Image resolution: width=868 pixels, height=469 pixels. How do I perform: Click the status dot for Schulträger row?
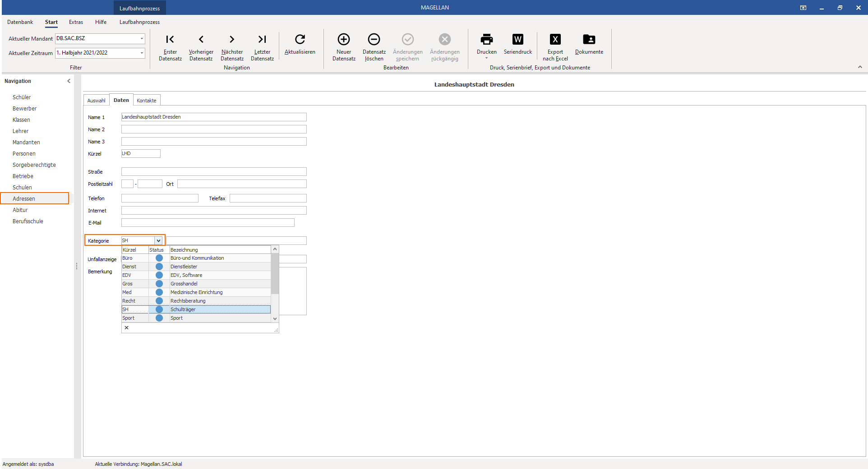[159, 309]
